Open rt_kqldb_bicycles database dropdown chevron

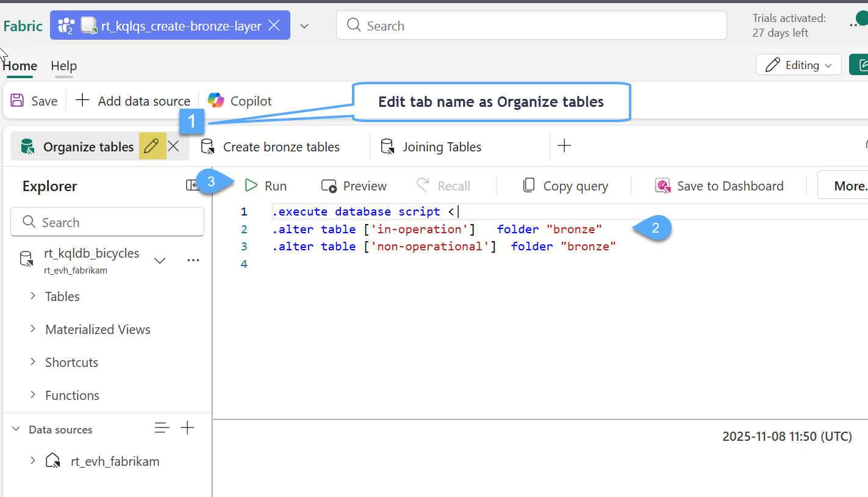pos(160,261)
